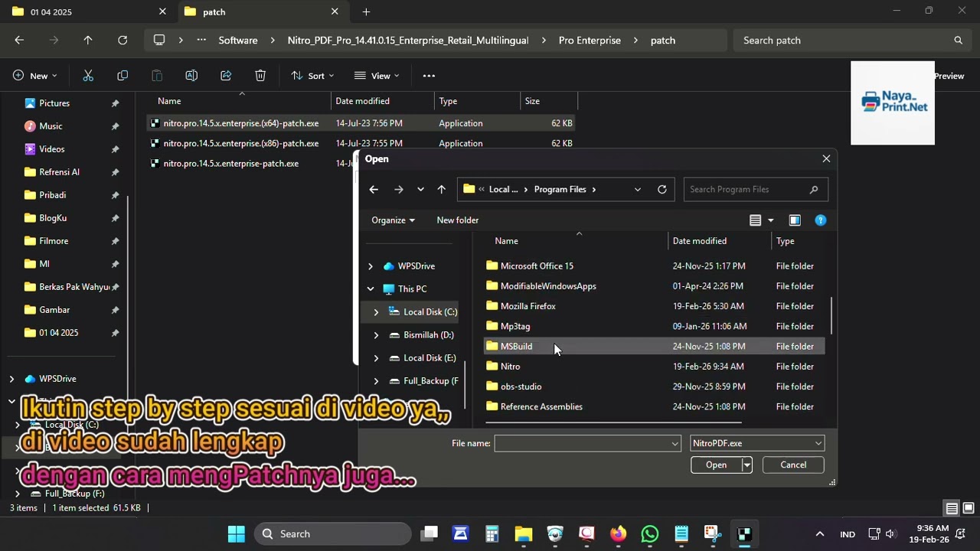
Task: Expand Local Disk (C:) in Open dialog tree
Action: [376, 312]
